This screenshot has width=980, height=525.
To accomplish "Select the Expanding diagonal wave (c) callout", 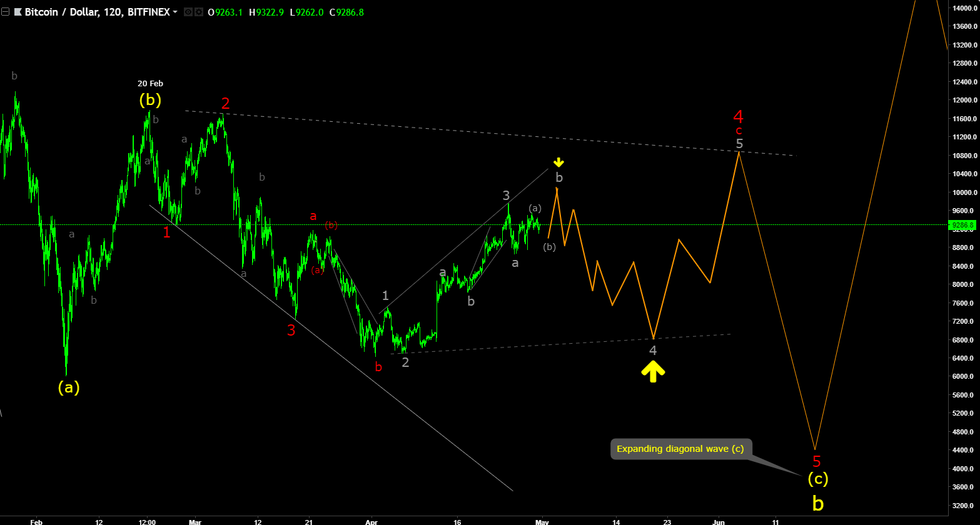I will tap(680, 449).
